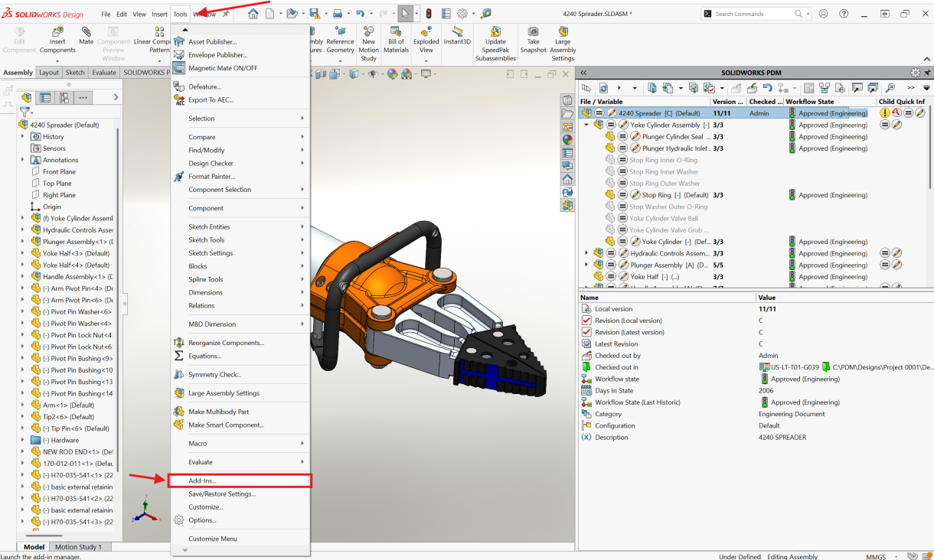
Task: Click the Hide/Show Items eye icon
Action: click(x=374, y=73)
